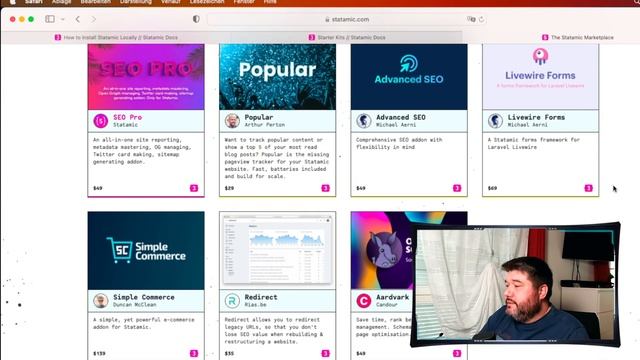Click the Popular title link
This screenshot has height=360, width=640.
click(x=259, y=117)
